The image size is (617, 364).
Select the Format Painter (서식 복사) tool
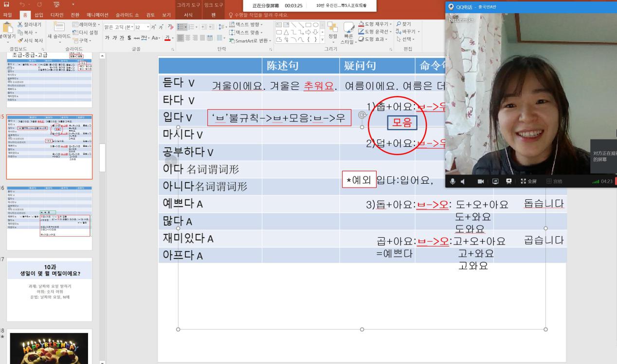[20, 40]
